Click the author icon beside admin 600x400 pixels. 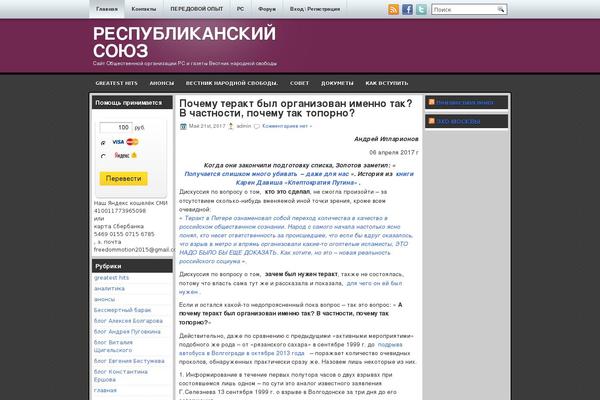pos(231,126)
